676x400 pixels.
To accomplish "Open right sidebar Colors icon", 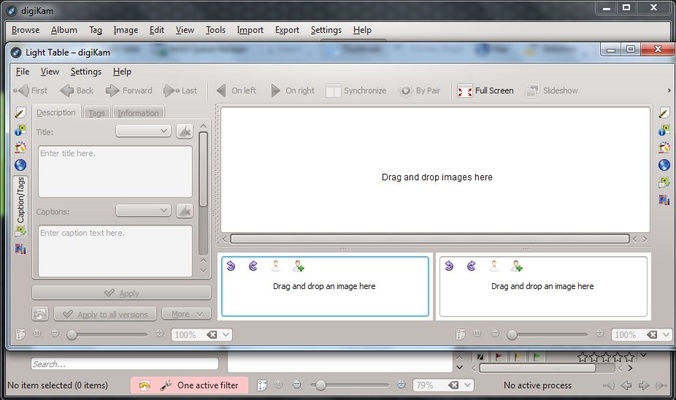I will click(664, 147).
